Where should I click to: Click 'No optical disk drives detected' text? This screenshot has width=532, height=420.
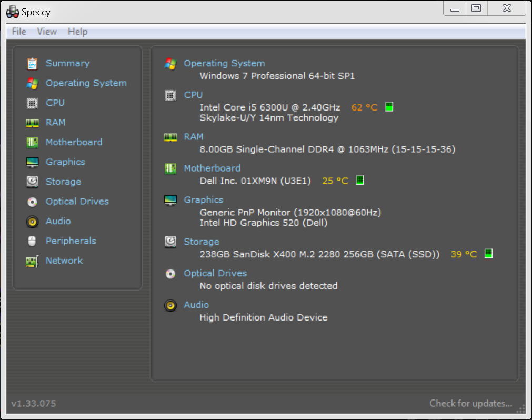point(269,286)
